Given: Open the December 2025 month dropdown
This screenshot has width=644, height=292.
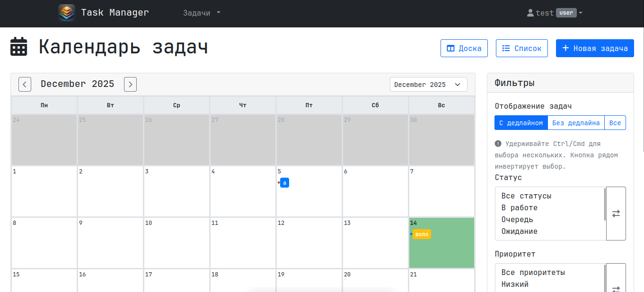Looking at the screenshot, I should coord(428,84).
